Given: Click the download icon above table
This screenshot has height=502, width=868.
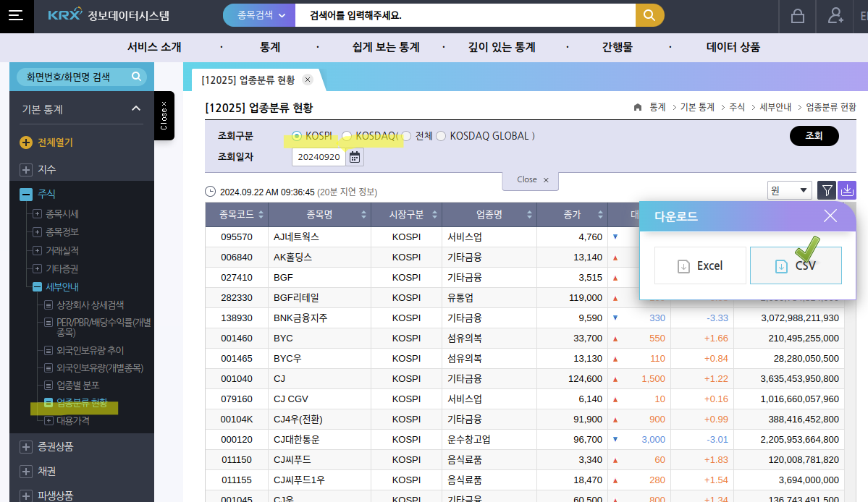Looking at the screenshot, I should click(847, 191).
